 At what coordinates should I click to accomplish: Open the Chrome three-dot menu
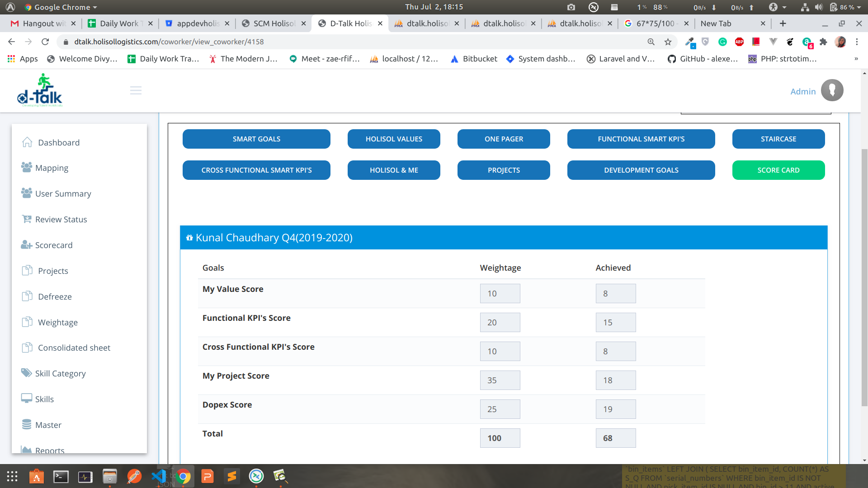[x=857, y=42]
